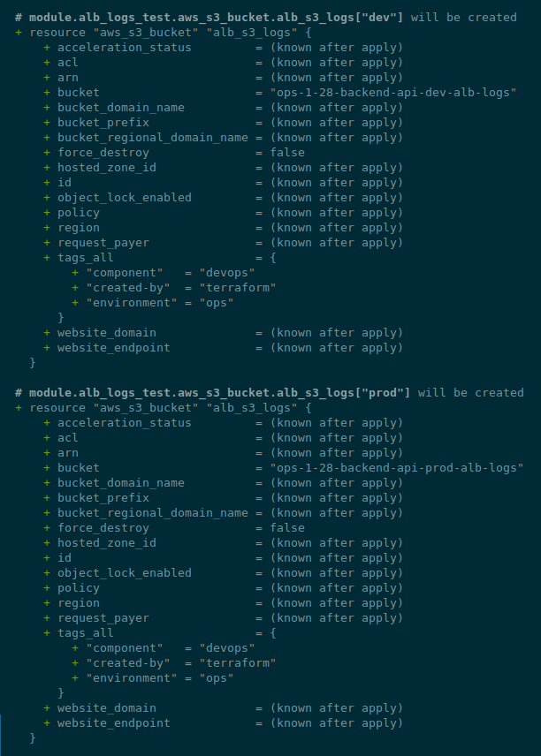541x756 pixels.
Task: Click the first resource "aws_s3_bucket" line
Action: pyautogui.click(x=164, y=33)
